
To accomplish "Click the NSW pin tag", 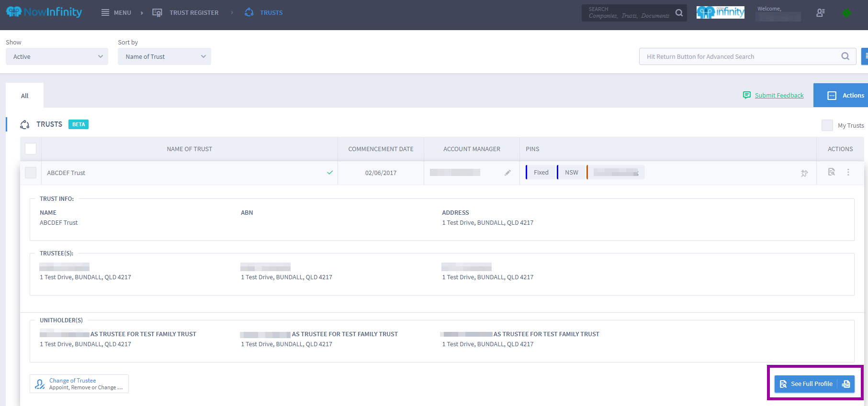I will [x=572, y=172].
